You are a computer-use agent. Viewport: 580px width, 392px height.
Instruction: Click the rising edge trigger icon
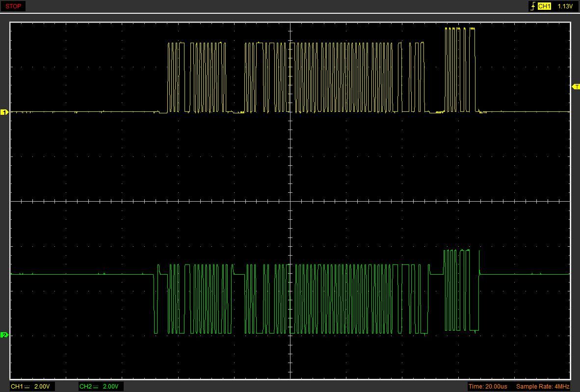tap(532, 6)
